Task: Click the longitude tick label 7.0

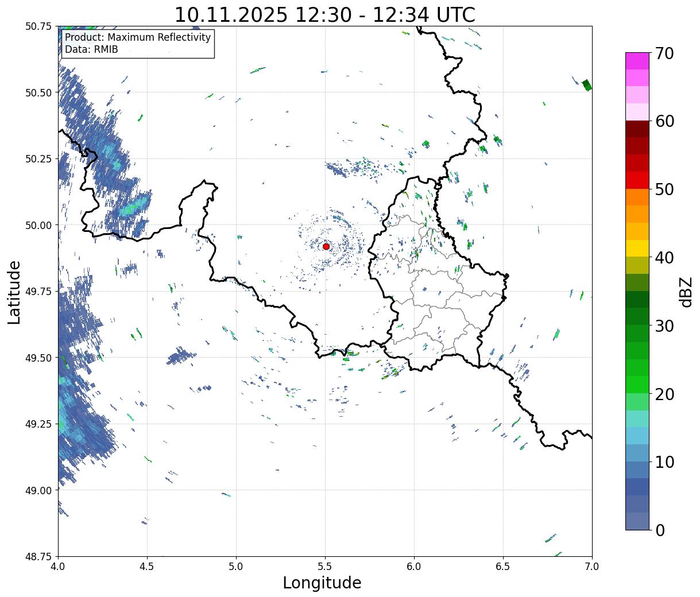Action: 592,567
